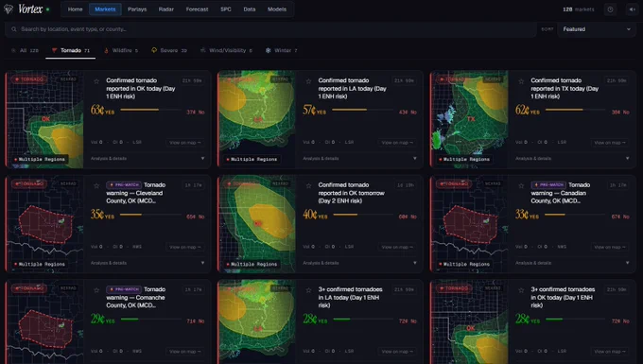Click green probability bar on Comanche County market
Image resolution: width=643 pixels, height=364 pixels.
coord(150,319)
